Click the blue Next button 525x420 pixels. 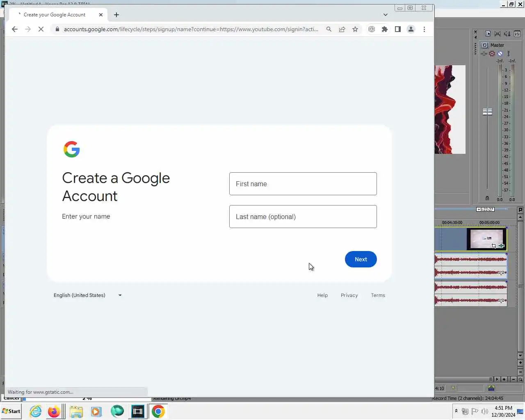[x=361, y=259]
